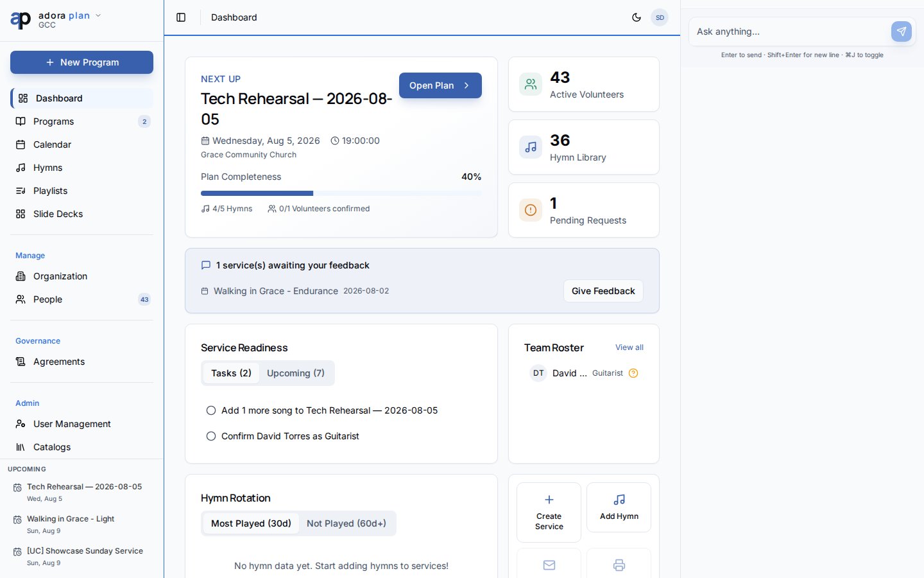Click the People sidebar icon

[21, 299]
